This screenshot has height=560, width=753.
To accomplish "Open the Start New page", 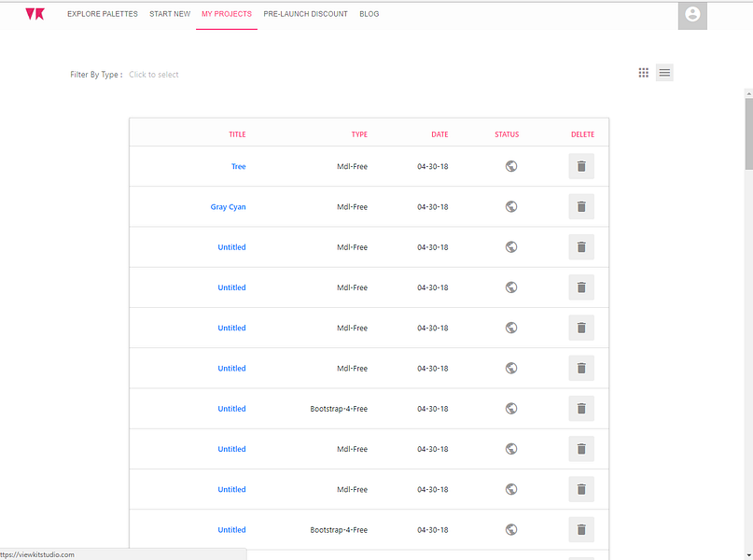I will pos(170,14).
